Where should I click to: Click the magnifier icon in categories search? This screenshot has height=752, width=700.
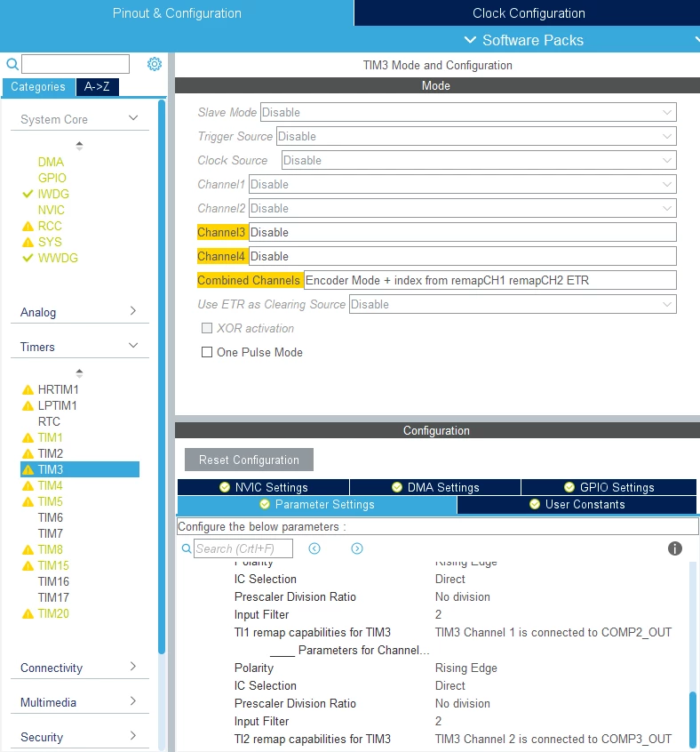[x=12, y=64]
